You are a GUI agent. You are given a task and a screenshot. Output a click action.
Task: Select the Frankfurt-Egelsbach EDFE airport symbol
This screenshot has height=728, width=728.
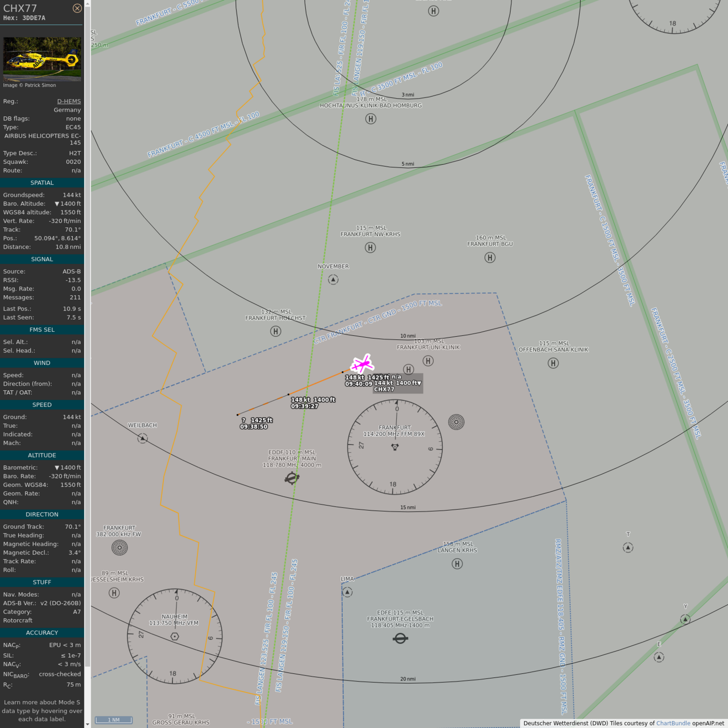pyautogui.click(x=400, y=639)
